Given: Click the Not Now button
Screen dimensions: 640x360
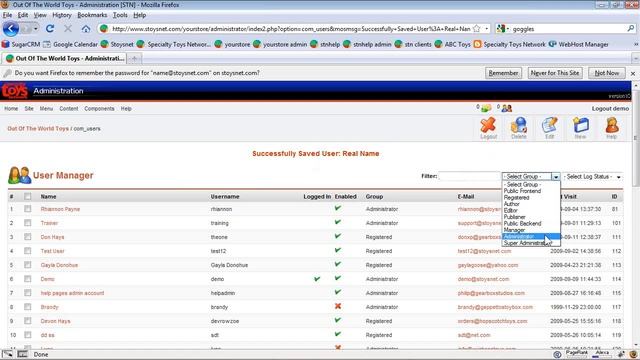Looking at the screenshot, I should (x=607, y=73).
